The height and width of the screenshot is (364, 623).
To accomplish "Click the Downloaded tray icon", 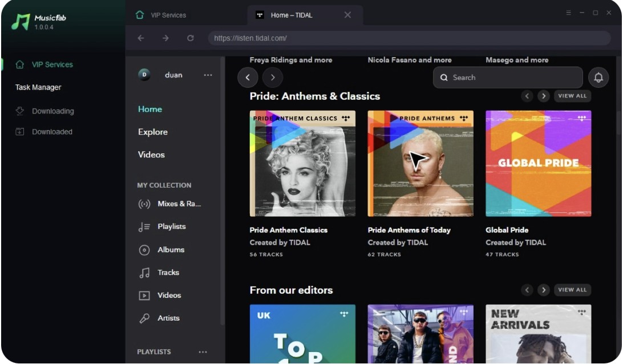I will 19,132.
